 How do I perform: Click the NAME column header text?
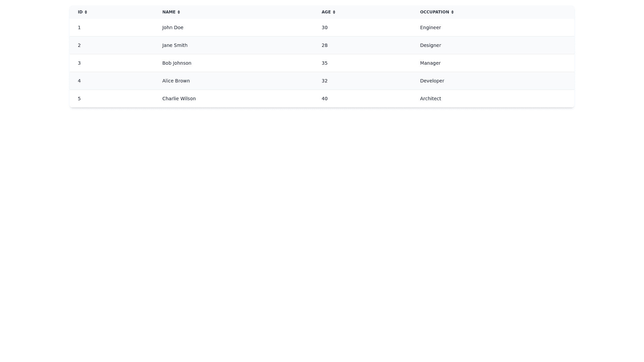169,12
